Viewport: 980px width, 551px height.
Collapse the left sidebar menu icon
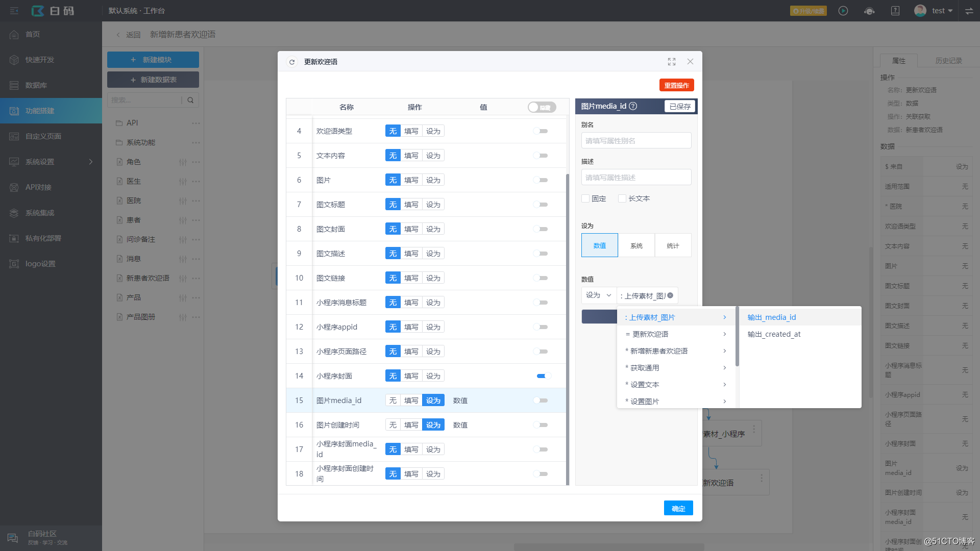14,11
